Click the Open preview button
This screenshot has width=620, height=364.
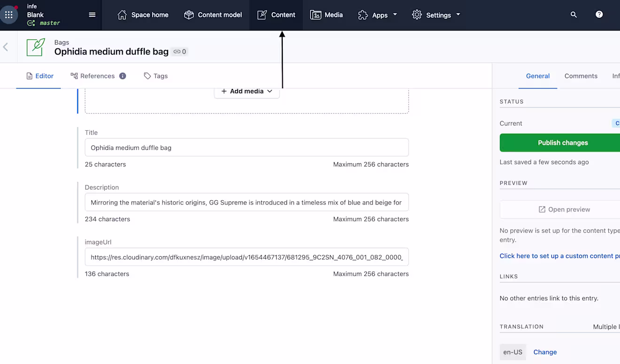(564, 209)
